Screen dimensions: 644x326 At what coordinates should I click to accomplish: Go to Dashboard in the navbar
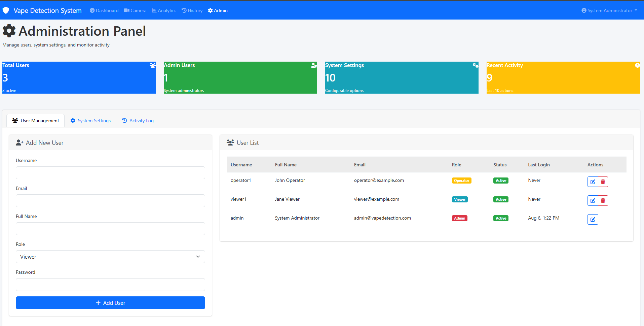(104, 10)
